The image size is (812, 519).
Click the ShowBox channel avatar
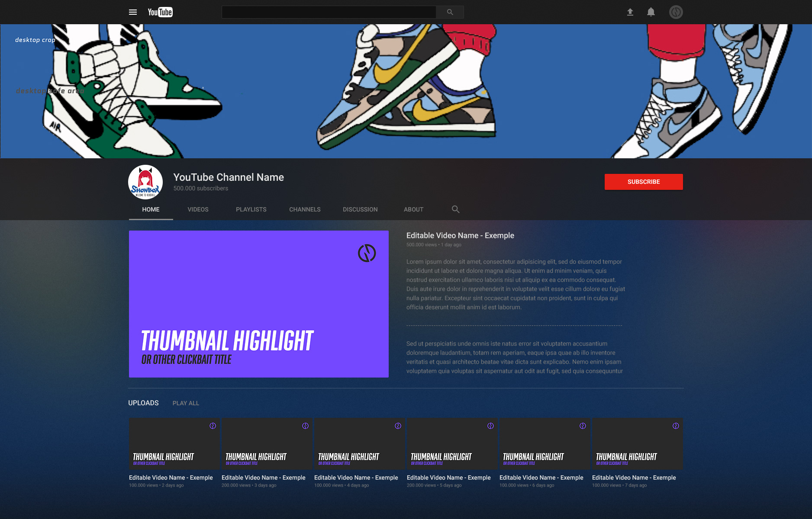pyautogui.click(x=145, y=182)
